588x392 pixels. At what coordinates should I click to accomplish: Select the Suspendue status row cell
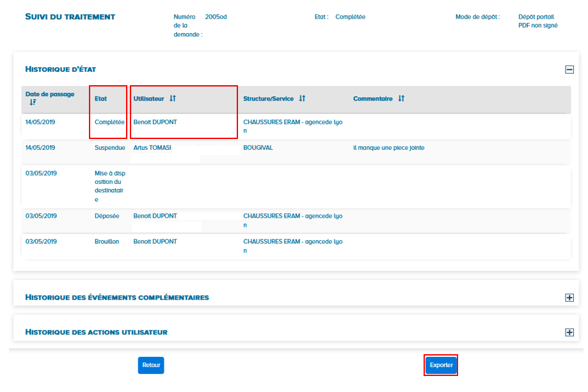pos(109,148)
